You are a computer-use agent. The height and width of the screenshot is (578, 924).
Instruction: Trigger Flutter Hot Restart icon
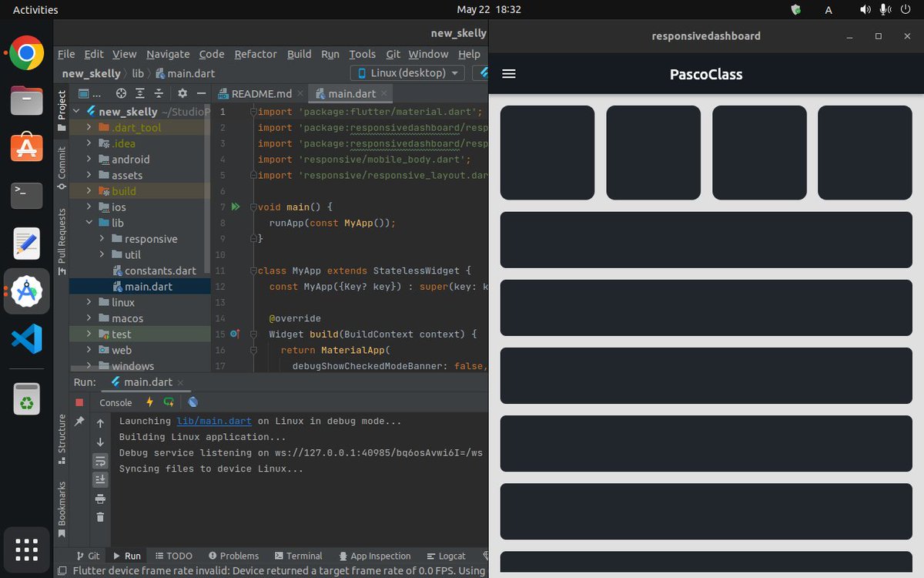click(169, 402)
